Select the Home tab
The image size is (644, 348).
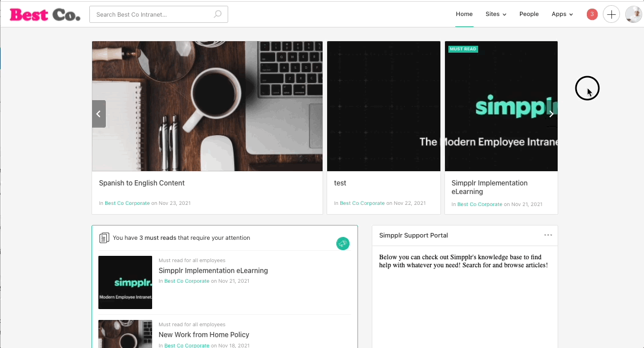click(464, 14)
